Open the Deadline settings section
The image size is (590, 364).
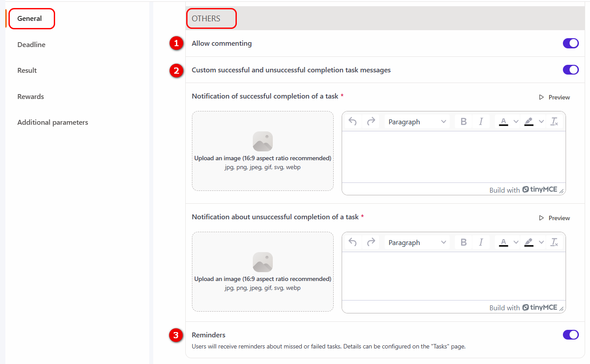[32, 45]
